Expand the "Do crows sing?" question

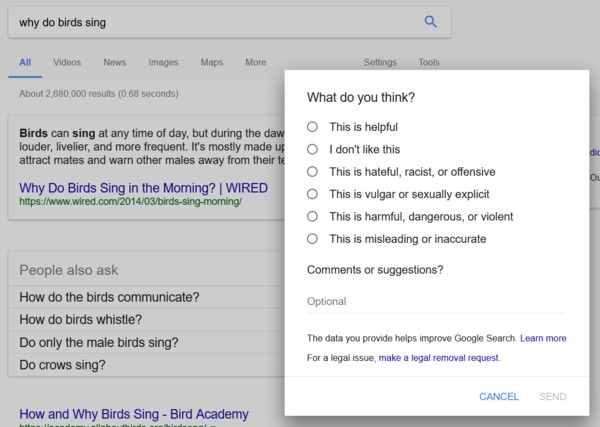point(146,365)
